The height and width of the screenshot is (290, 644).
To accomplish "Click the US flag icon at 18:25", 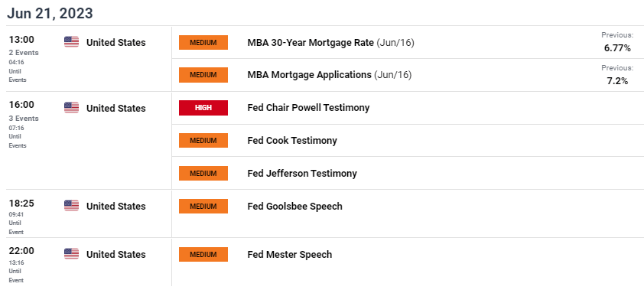I will tap(71, 206).
